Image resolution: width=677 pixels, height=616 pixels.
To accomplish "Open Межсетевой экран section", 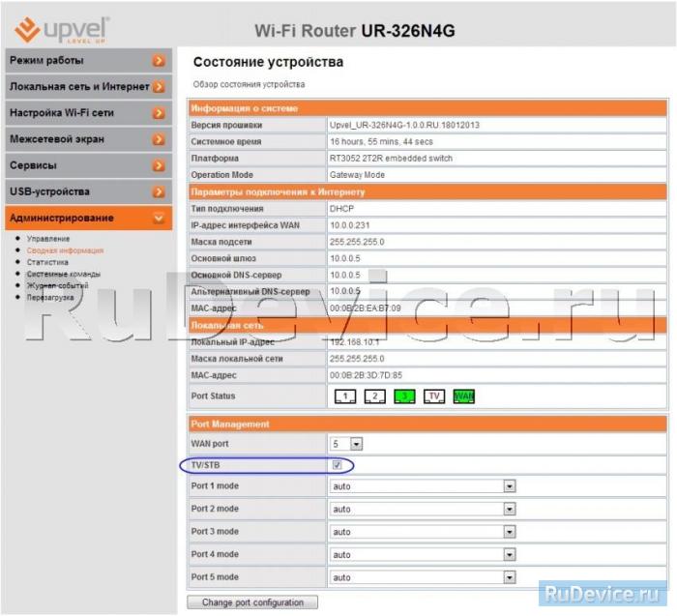I will point(89,139).
